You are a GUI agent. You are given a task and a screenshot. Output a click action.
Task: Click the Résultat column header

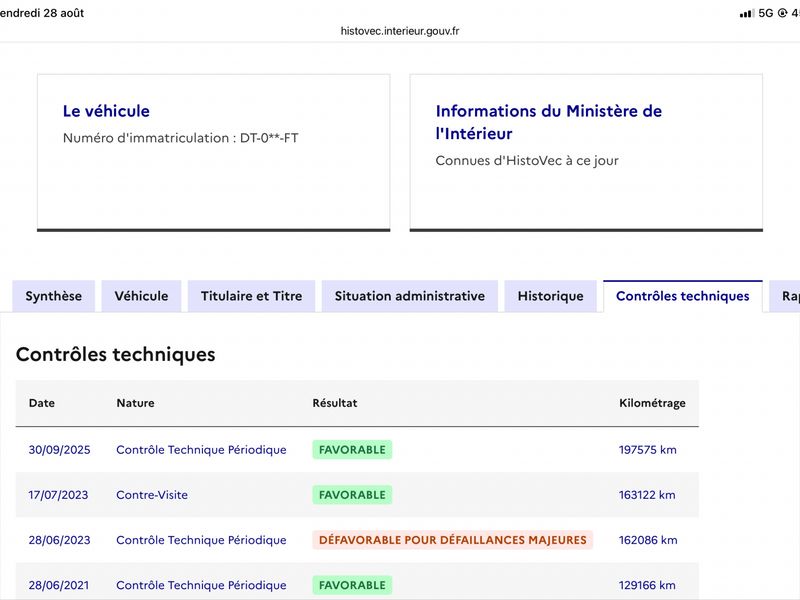335,403
